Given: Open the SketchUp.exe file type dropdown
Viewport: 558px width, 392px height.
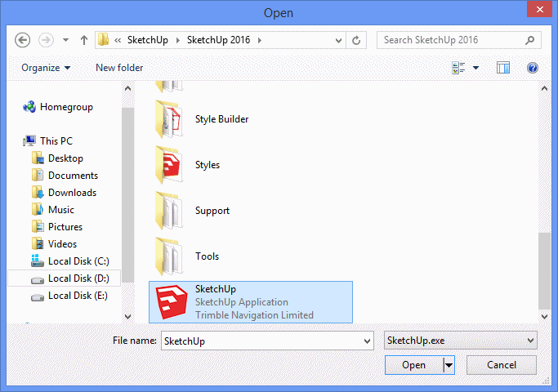Looking at the screenshot, I should click(x=461, y=341).
